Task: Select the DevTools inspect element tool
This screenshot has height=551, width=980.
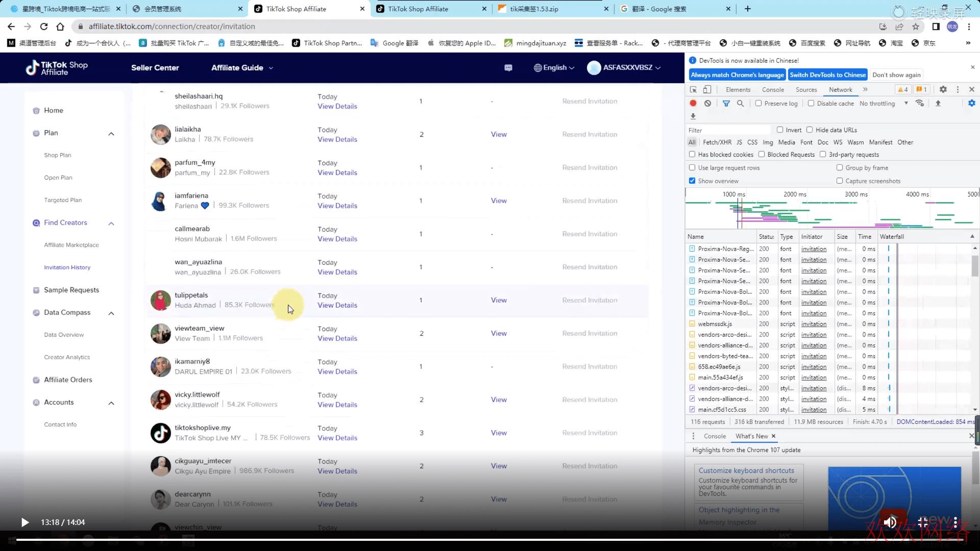Action: [693, 89]
